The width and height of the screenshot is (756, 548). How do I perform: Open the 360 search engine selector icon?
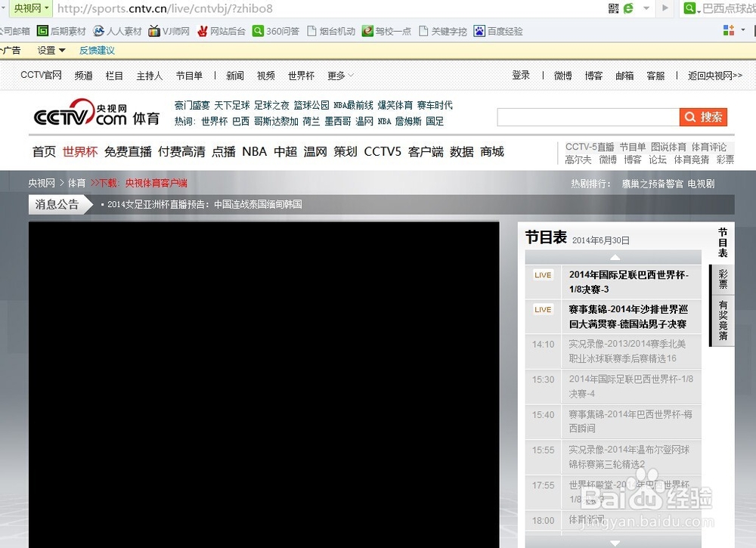click(x=691, y=8)
